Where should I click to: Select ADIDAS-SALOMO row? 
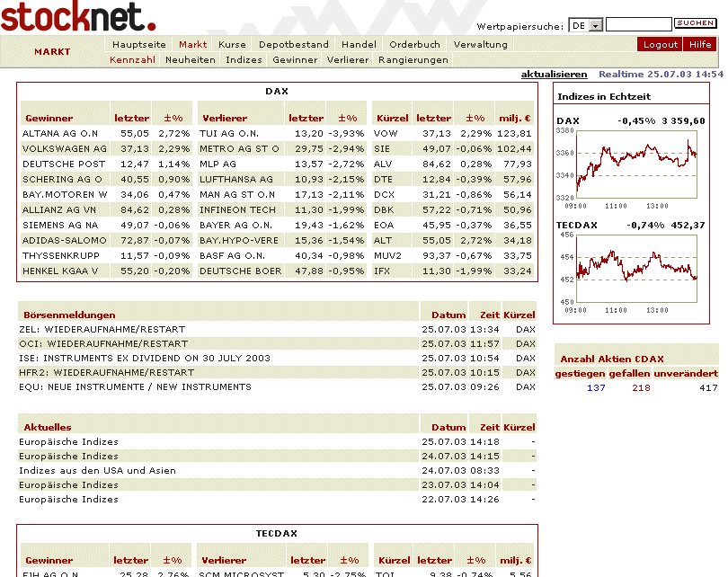[x=65, y=241]
